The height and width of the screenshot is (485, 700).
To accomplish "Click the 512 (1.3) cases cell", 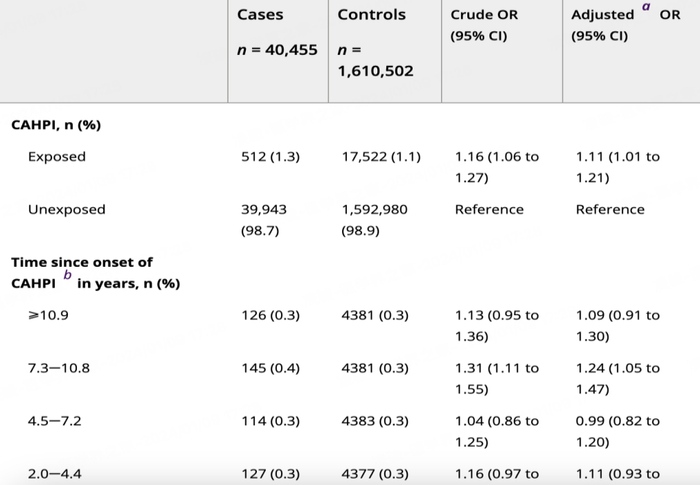I will click(271, 157).
